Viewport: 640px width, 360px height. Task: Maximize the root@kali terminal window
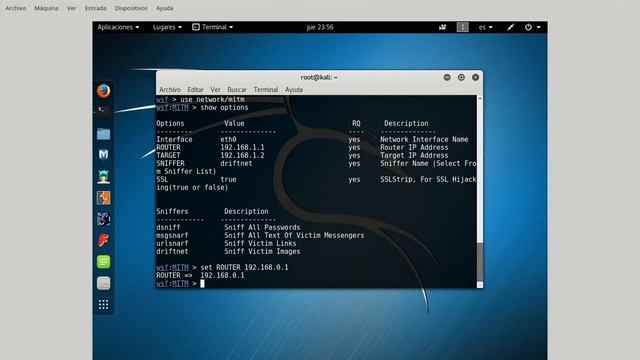461,77
